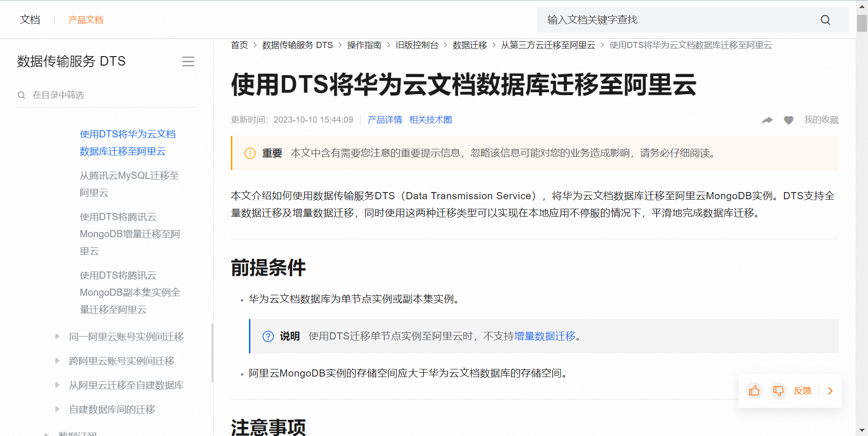
Task: Click the thumbs-up feedback icon
Action: [754, 391]
